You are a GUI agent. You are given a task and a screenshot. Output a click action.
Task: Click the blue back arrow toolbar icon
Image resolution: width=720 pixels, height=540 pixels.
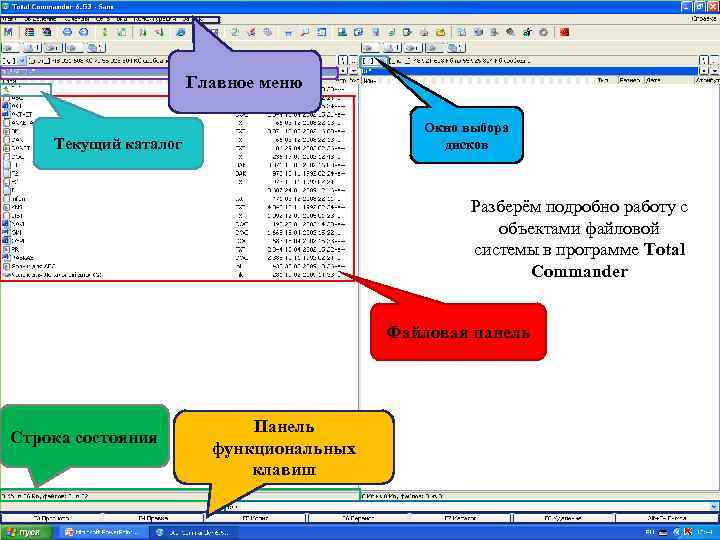tap(67, 32)
